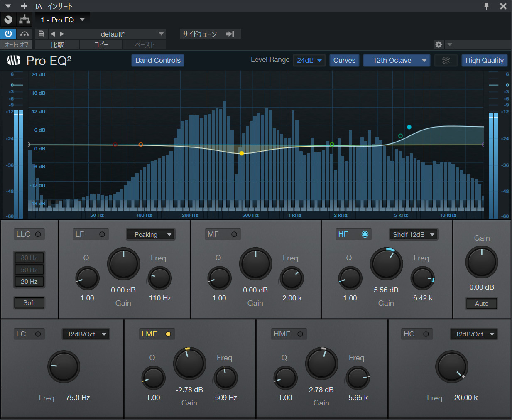Click the master Gain knob
512x420 pixels.
[482, 262]
